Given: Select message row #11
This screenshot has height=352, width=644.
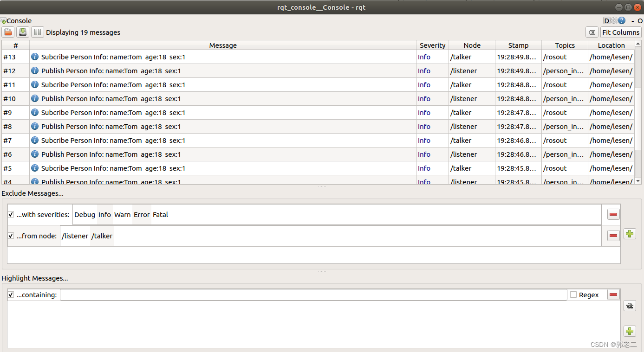Looking at the screenshot, I should pos(318,85).
